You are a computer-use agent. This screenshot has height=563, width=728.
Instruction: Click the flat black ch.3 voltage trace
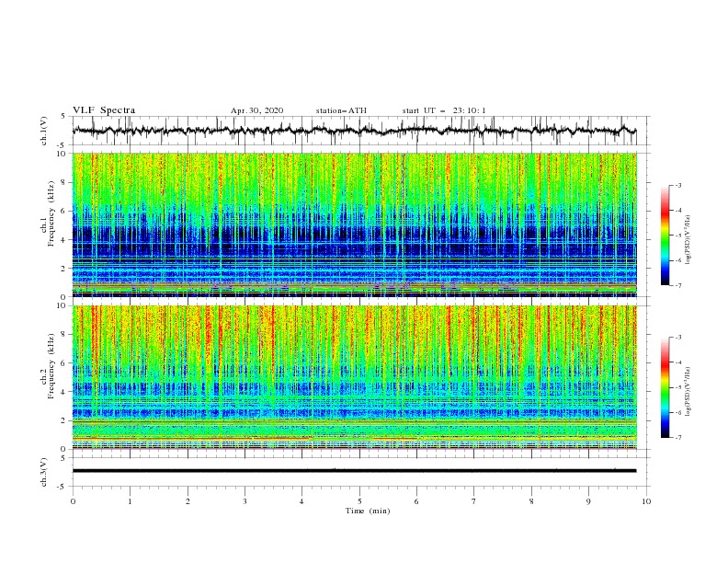pyautogui.click(x=354, y=471)
